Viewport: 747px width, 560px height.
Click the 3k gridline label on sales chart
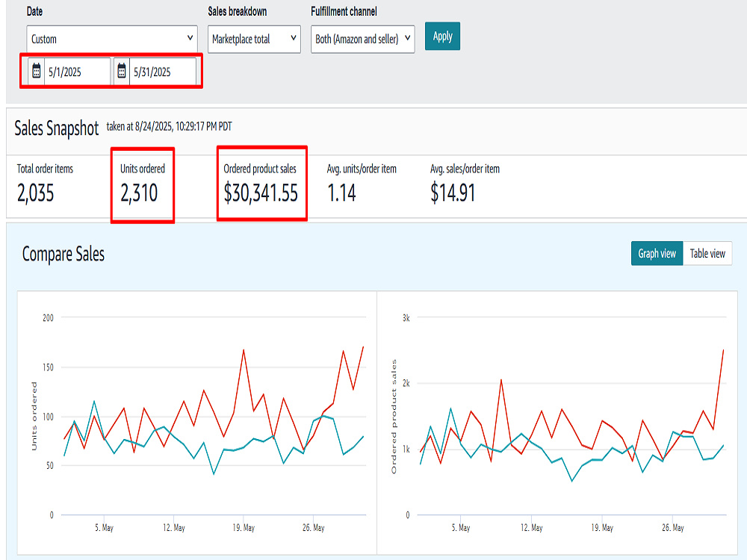pyautogui.click(x=406, y=317)
